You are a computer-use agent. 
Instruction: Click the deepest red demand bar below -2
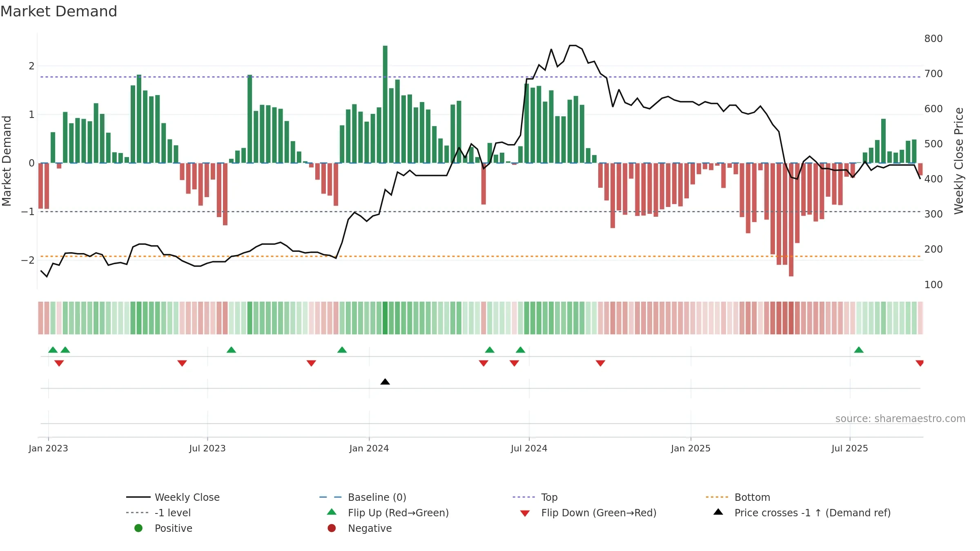click(x=791, y=220)
